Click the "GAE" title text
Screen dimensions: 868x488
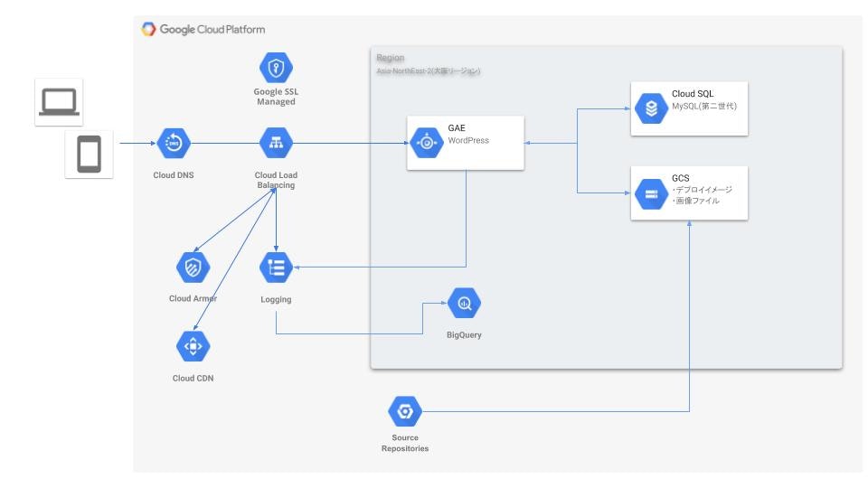pos(457,127)
